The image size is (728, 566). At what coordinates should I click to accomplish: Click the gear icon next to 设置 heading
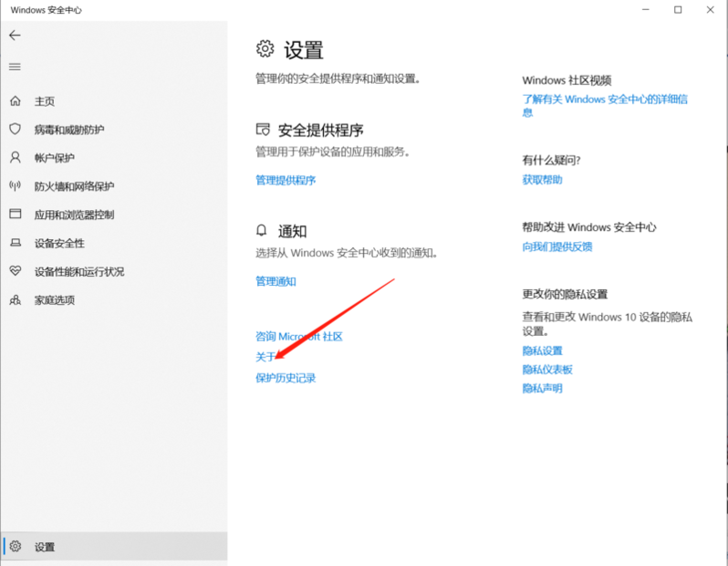pos(265,48)
